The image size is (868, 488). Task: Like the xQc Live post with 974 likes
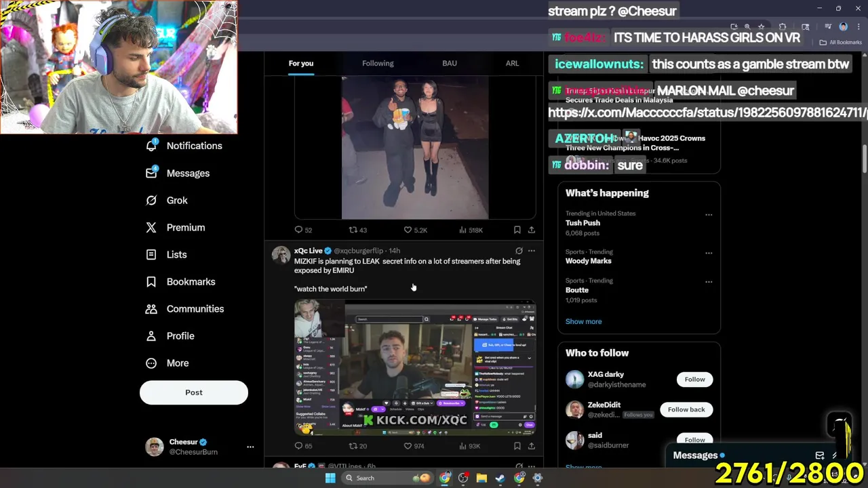point(414,445)
